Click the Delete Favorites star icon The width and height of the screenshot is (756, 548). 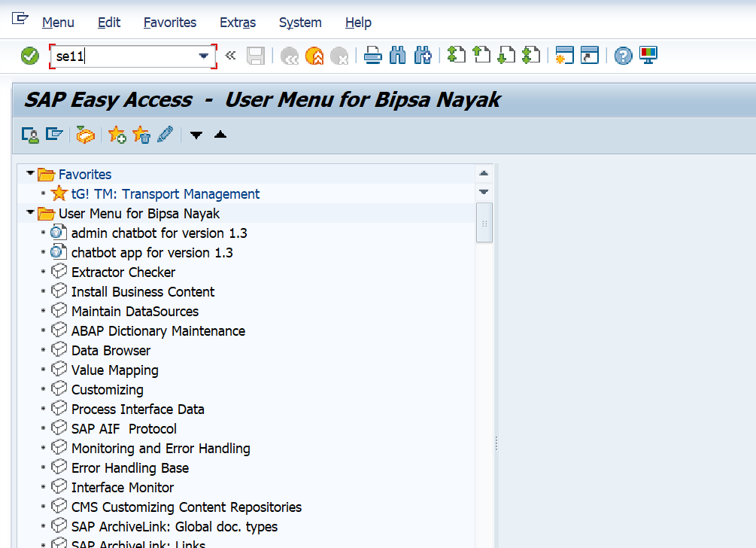141,135
